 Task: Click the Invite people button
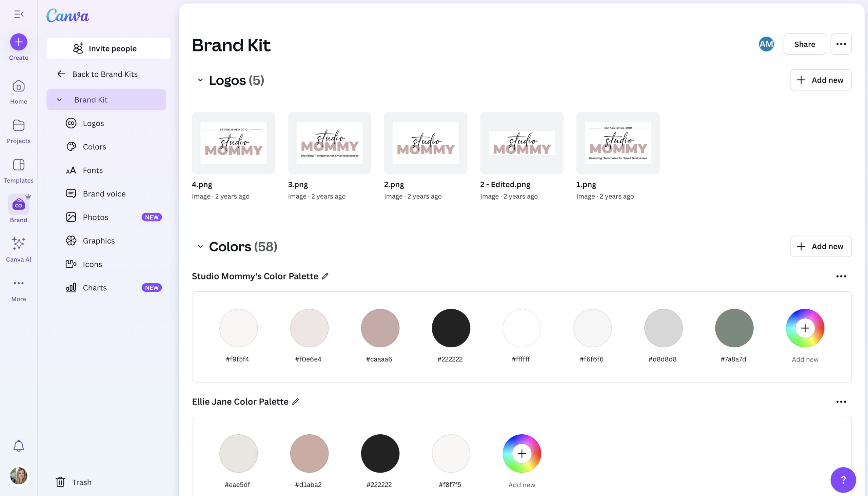(x=108, y=48)
